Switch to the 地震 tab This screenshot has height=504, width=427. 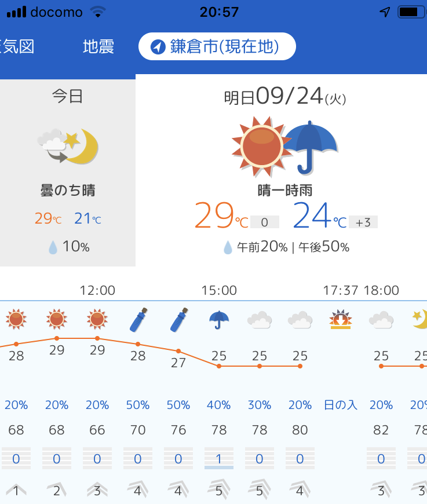(98, 46)
